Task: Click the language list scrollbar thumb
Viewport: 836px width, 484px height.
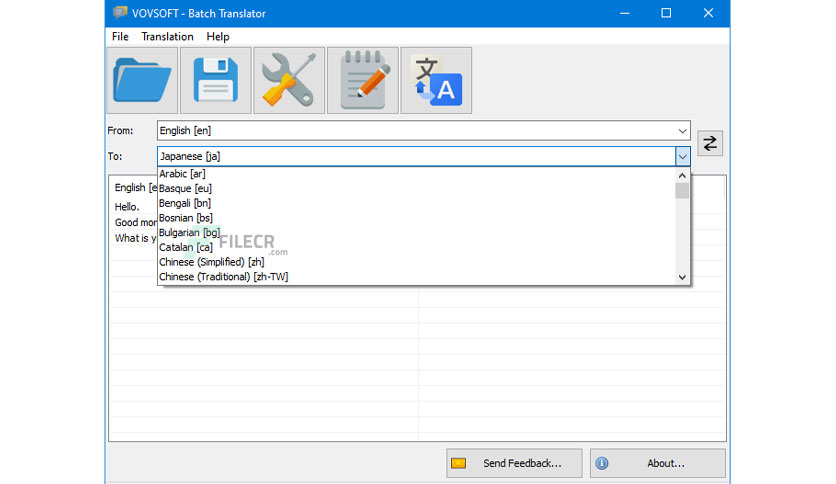Action: point(682,191)
